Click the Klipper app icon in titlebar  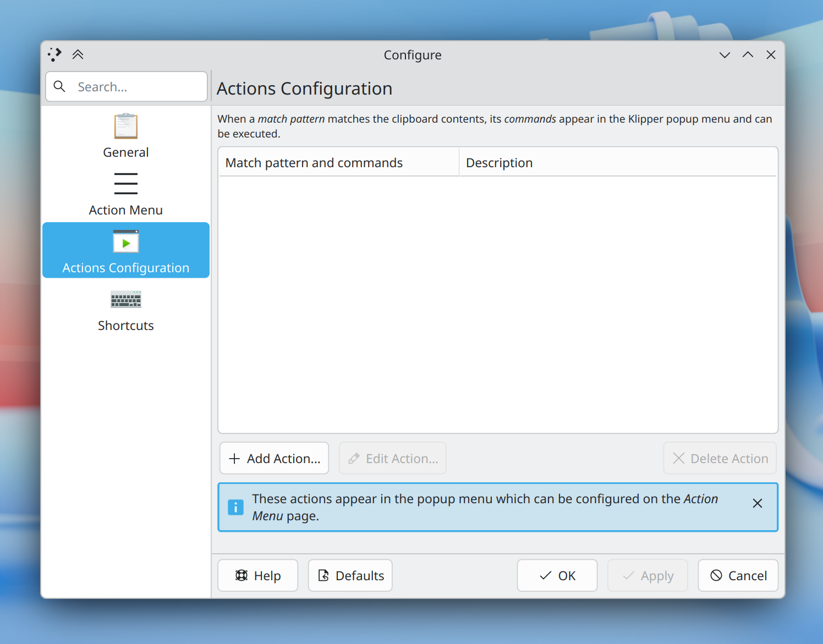click(x=54, y=54)
